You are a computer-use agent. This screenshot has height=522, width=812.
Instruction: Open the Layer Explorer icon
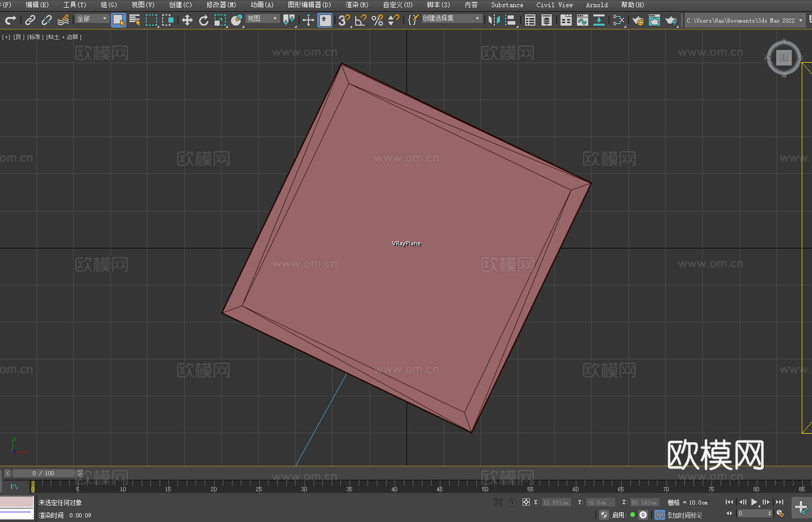[x=547, y=20]
